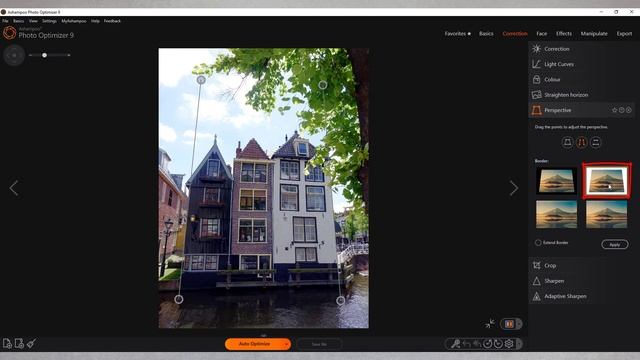640x360 pixels.
Task: Open the File menu
Action: (x=5, y=21)
